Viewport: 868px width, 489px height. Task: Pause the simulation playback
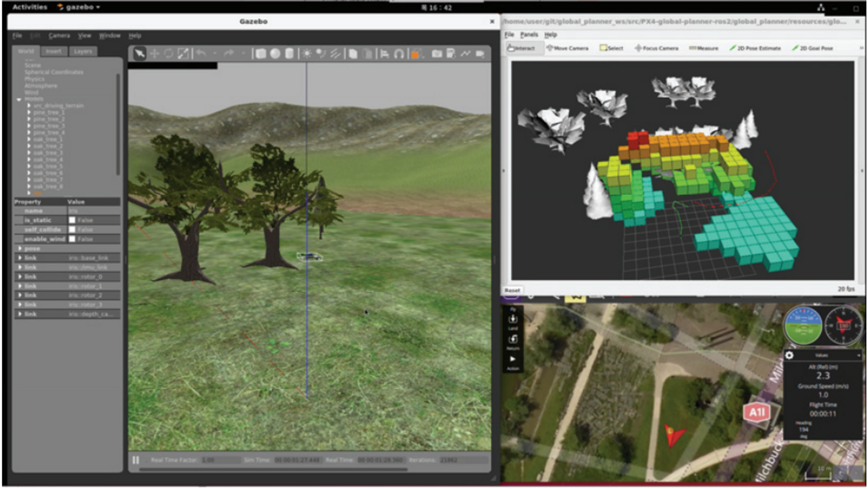[136, 460]
